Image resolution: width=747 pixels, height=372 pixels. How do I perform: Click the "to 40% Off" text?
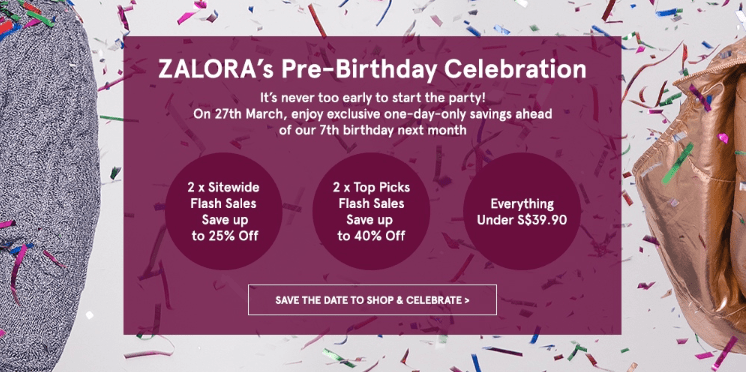pos(371,235)
